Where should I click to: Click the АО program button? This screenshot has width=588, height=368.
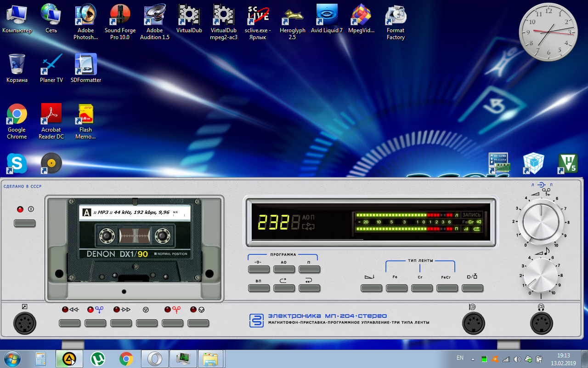point(284,269)
